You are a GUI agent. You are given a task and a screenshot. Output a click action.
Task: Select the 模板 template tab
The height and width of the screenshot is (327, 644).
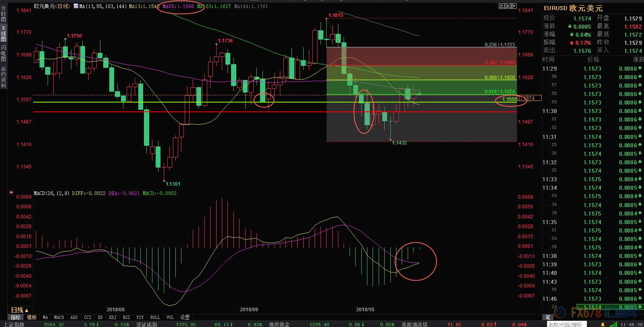[32, 317]
